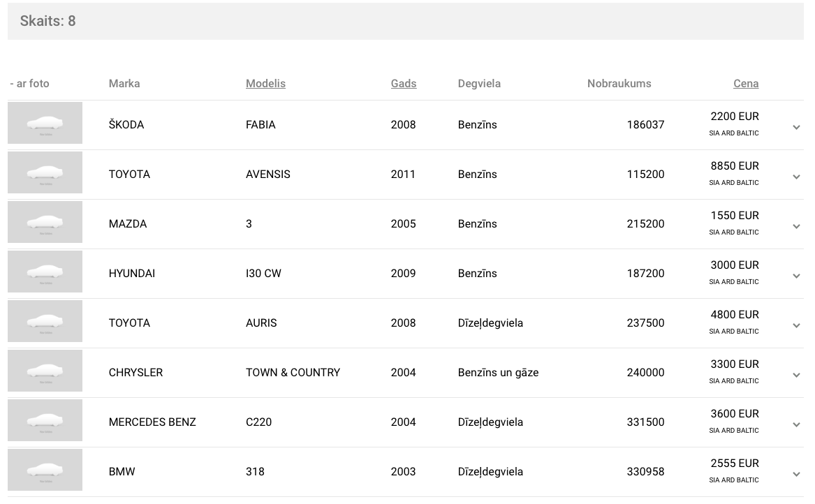Select the 'Skaits: 8' count header
The width and height of the screenshot is (815, 504).
pyautogui.click(x=47, y=21)
